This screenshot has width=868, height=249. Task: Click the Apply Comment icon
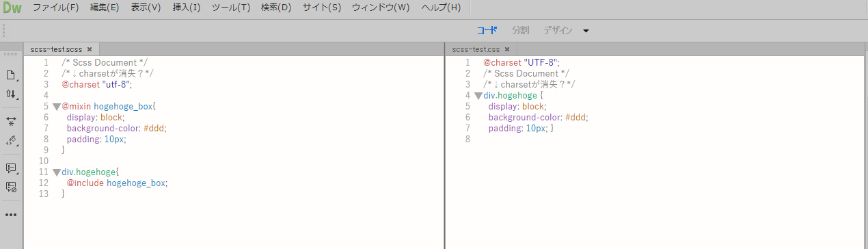pyautogui.click(x=11, y=168)
